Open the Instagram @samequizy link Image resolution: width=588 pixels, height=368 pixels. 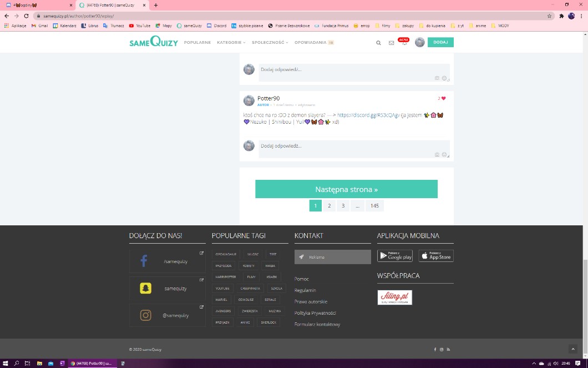coord(167,315)
